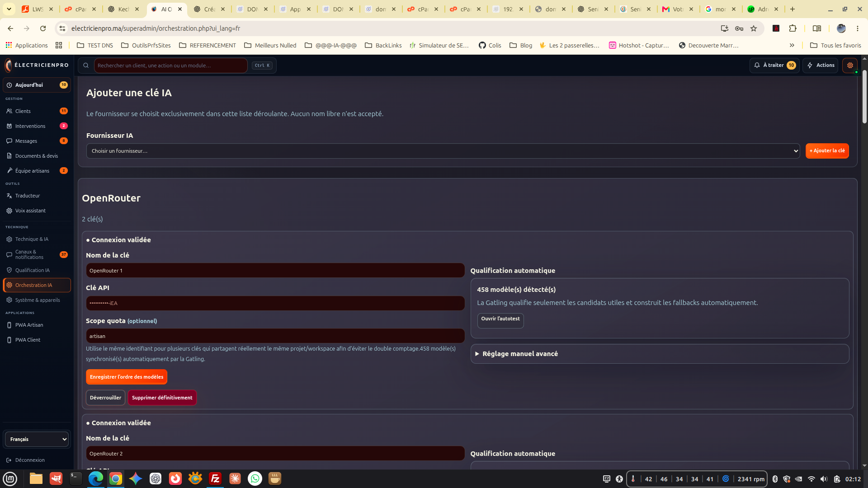The image size is (868, 488).
Task: Click the OpenRouter 1 key name field
Action: tap(275, 271)
